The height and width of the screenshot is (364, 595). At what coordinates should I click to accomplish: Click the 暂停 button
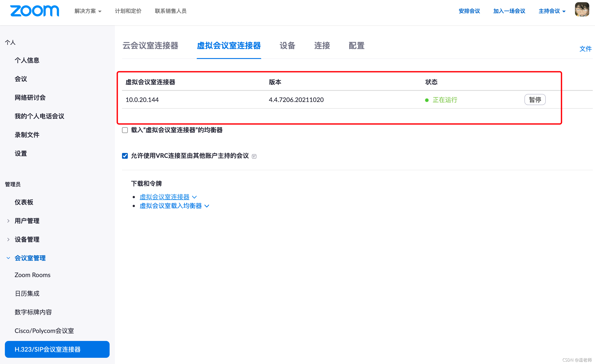click(x=535, y=100)
